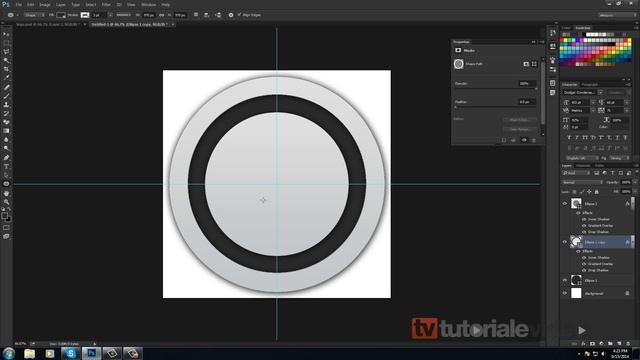Hide the Ellipse 1 copy layer
This screenshot has width=640, height=360.
565,242
